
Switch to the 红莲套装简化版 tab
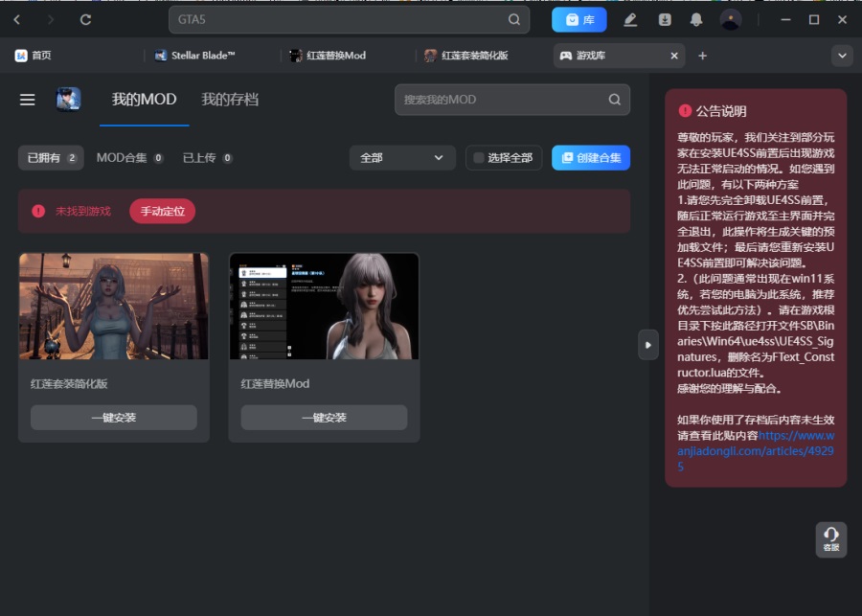(x=466, y=55)
